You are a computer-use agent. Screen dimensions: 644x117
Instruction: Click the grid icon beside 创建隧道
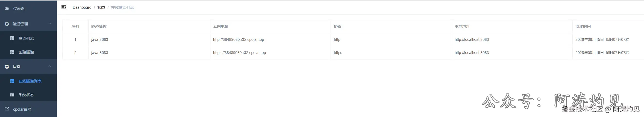coord(12,52)
